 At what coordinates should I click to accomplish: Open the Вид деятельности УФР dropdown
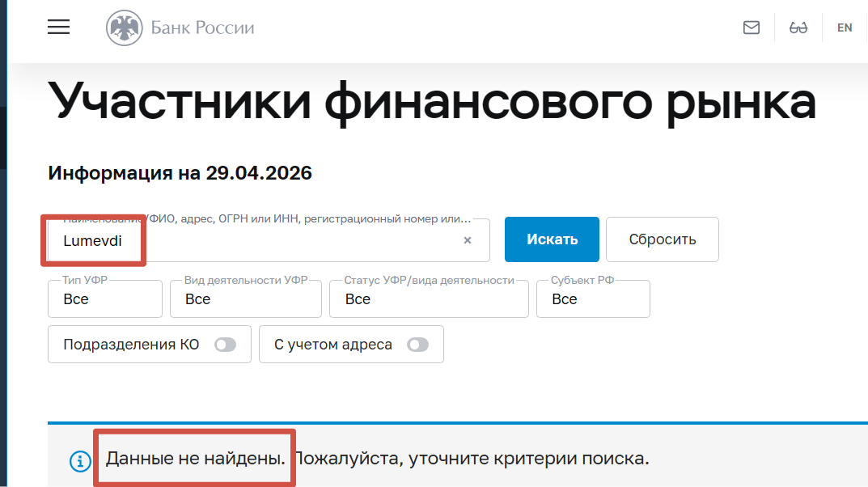click(246, 299)
